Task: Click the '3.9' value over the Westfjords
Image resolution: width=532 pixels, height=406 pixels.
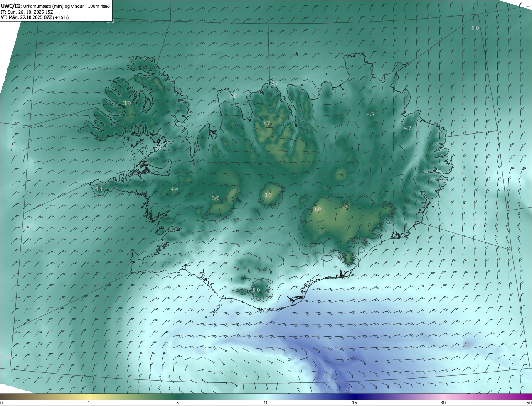Action: (127, 103)
